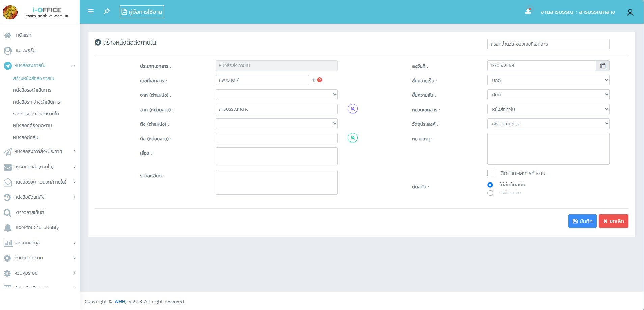Click the open envelope icon for หนังสือรับ(ภายนอก/ภายใน)

pos(7,182)
